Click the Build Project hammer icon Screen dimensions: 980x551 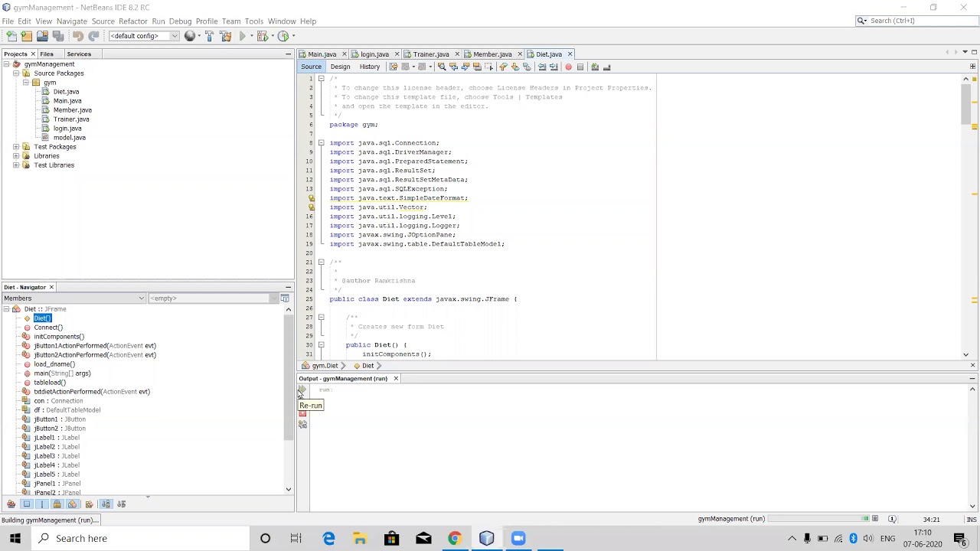(209, 36)
